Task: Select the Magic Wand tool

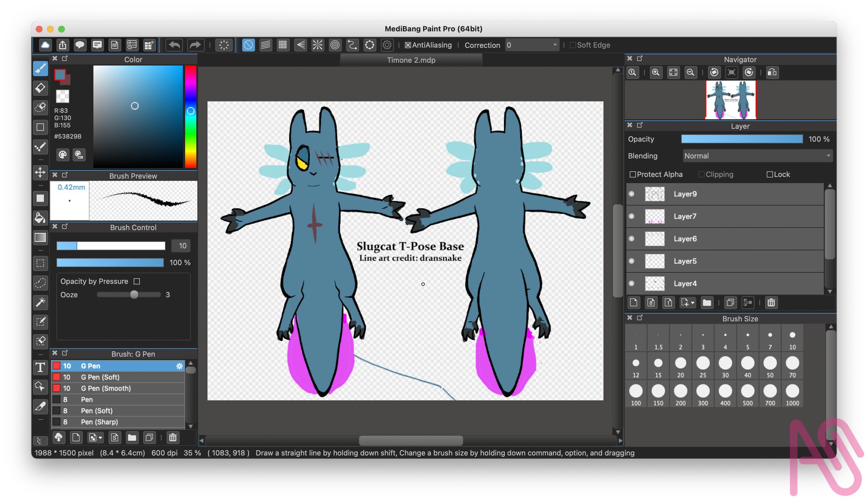Action: point(40,302)
